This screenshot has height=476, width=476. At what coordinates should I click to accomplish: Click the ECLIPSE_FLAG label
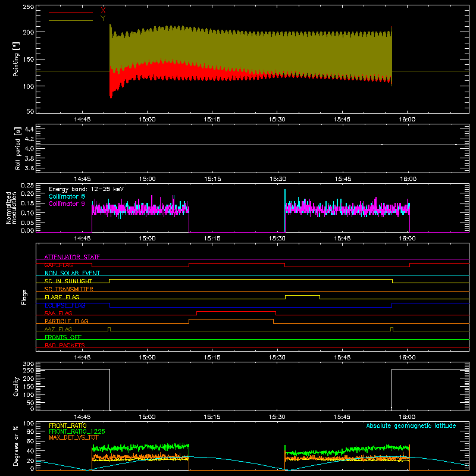[x=65, y=305]
